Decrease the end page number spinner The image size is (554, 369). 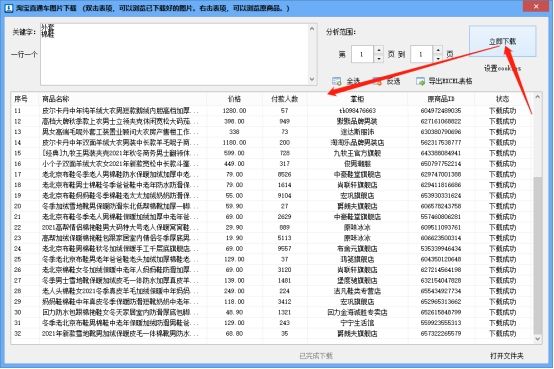[438, 58]
